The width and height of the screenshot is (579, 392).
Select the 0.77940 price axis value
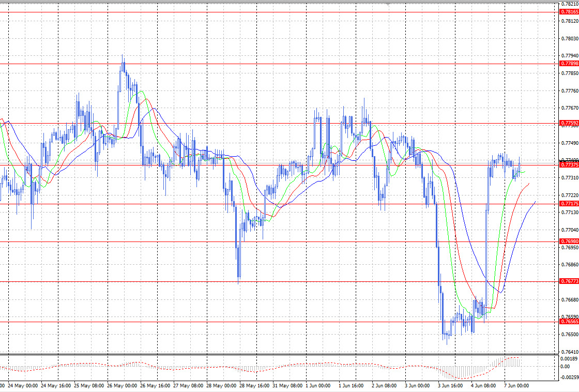click(x=570, y=56)
